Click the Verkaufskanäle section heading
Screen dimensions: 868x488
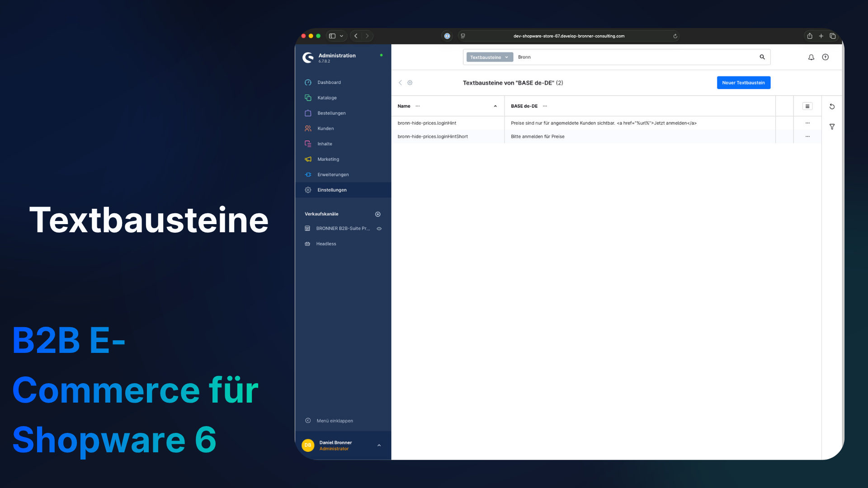point(321,214)
